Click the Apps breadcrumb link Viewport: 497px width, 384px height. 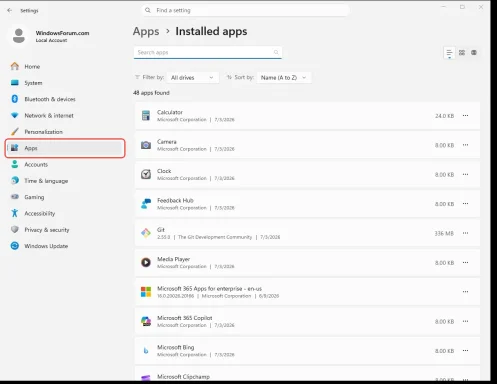pos(146,32)
